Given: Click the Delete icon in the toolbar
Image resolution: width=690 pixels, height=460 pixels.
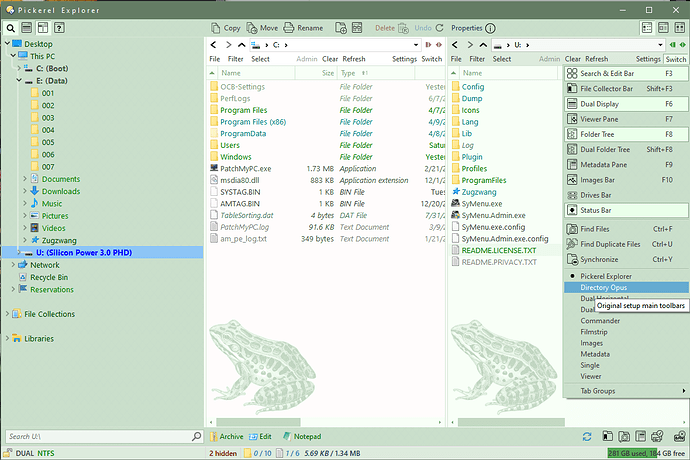Looking at the screenshot, I should [x=404, y=28].
